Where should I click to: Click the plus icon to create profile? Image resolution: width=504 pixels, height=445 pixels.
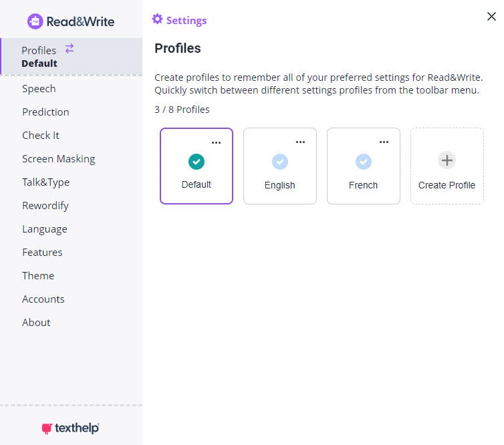(447, 160)
